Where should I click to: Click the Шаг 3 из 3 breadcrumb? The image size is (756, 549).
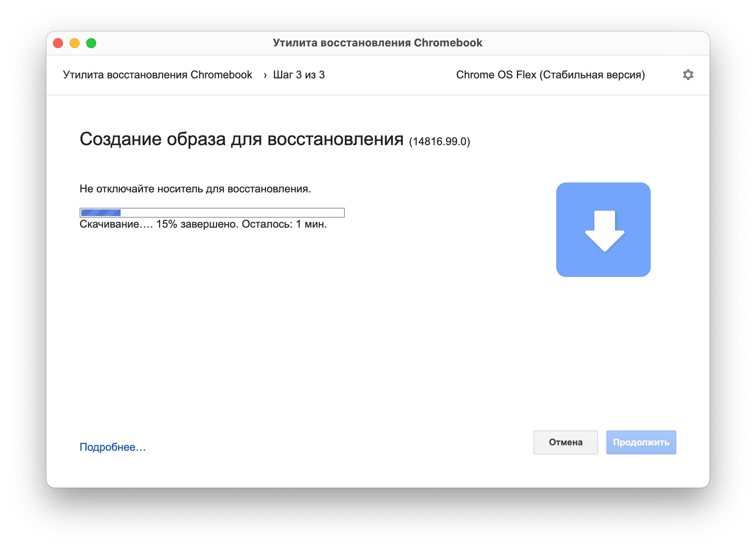299,75
